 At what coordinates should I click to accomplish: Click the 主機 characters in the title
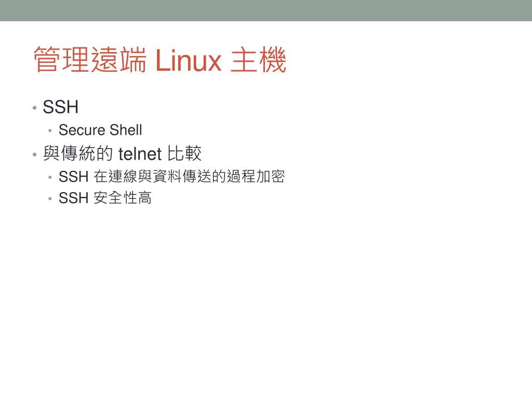point(259,60)
